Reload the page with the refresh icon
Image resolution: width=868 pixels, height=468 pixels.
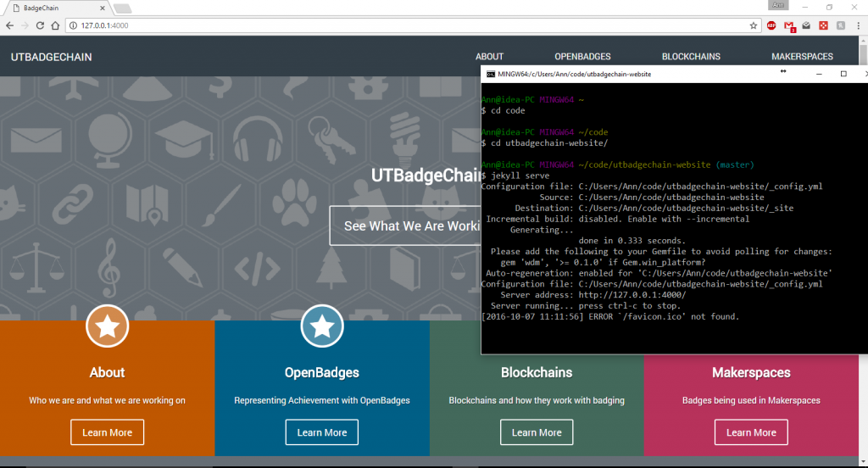coord(39,25)
